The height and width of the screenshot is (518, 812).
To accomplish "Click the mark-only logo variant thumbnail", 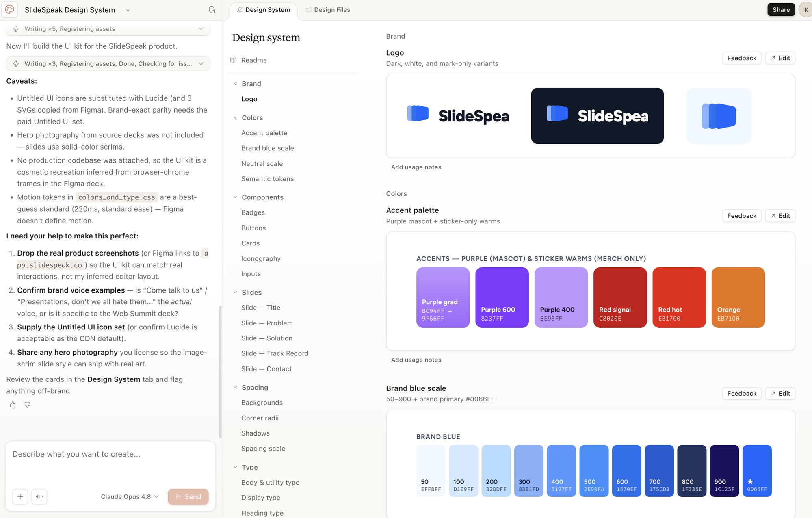I will point(719,116).
